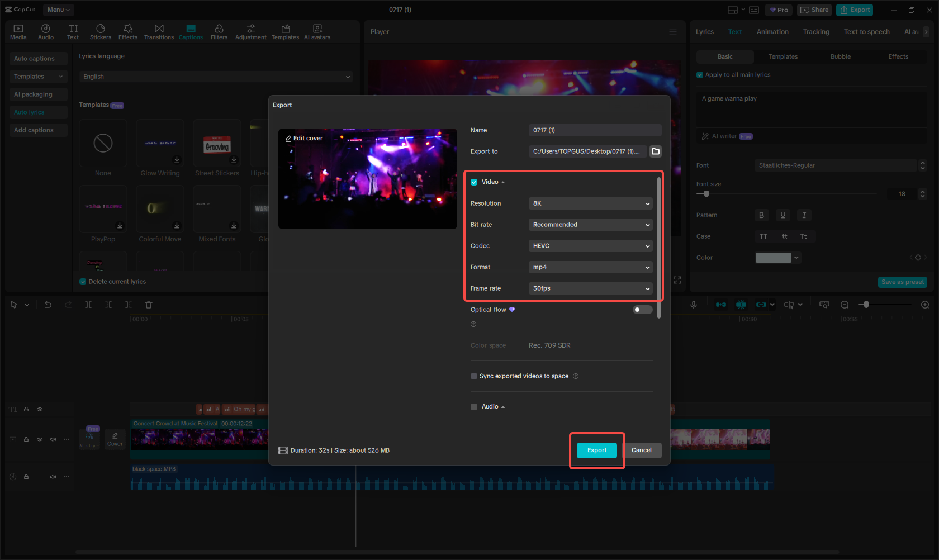Click the Font size slider handle
This screenshot has width=939, height=560.
[706, 194]
